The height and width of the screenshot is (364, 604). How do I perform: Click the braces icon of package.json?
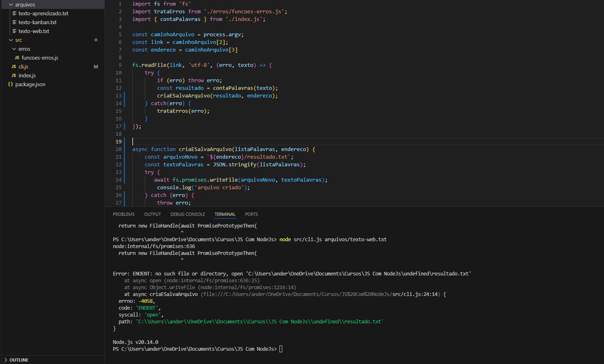click(x=10, y=84)
